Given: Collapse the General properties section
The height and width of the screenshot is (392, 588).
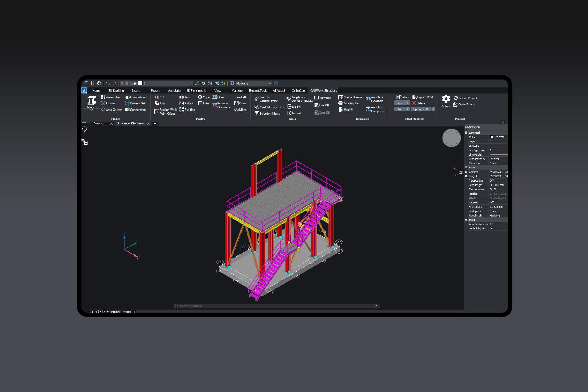Looking at the screenshot, I should [466, 132].
